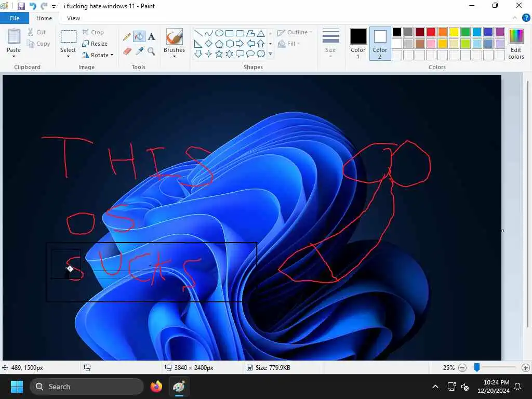Image resolution: width=532 pixels, height=399 pixels.
Task: Choose the Six-point star shape
Action: pyautogui.click(x=229, y=54)
